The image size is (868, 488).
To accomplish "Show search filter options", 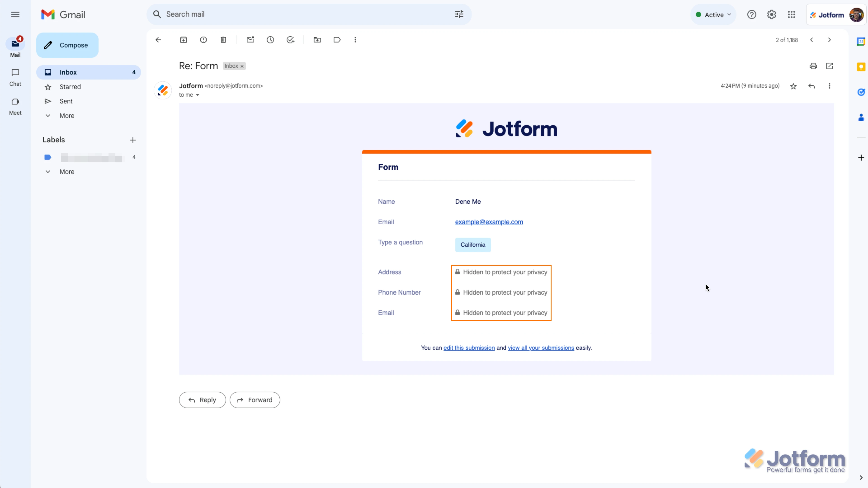I will [459, 14].
